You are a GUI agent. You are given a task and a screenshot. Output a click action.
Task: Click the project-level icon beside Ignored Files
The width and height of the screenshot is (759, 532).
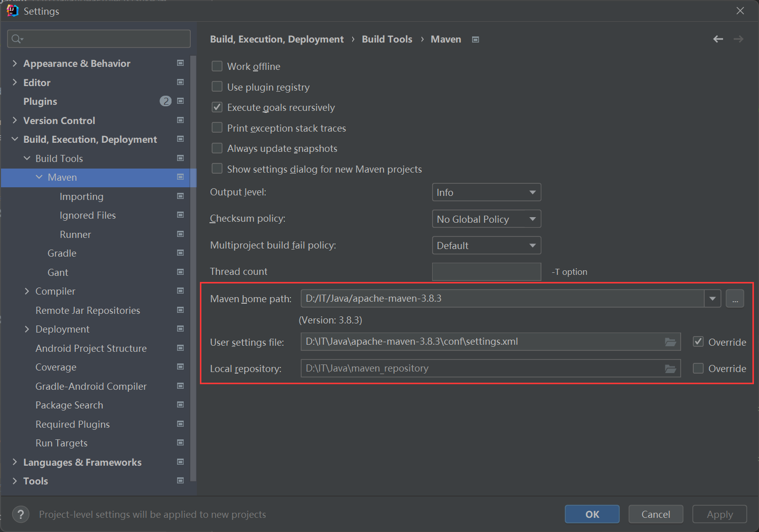pyautogui.click(x=180, y=215)
